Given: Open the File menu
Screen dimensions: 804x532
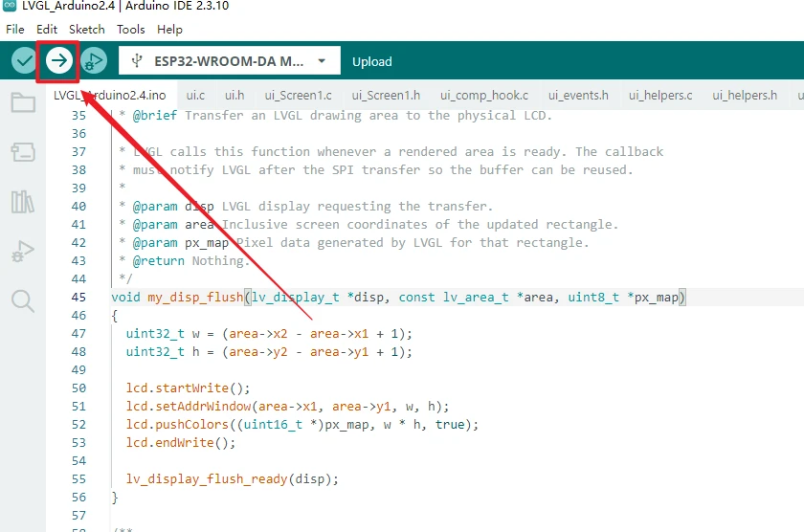Looking at the screenshot, I should pos(15,30).
